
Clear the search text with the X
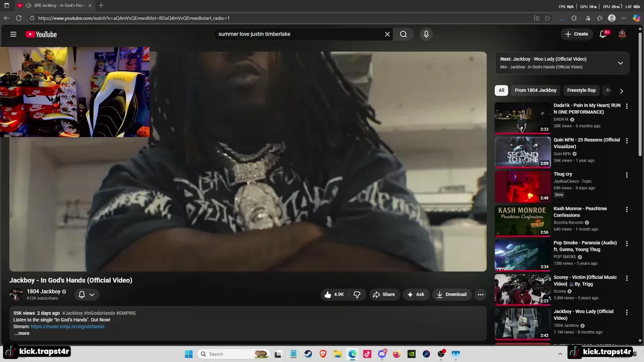[x=387, y=34]
